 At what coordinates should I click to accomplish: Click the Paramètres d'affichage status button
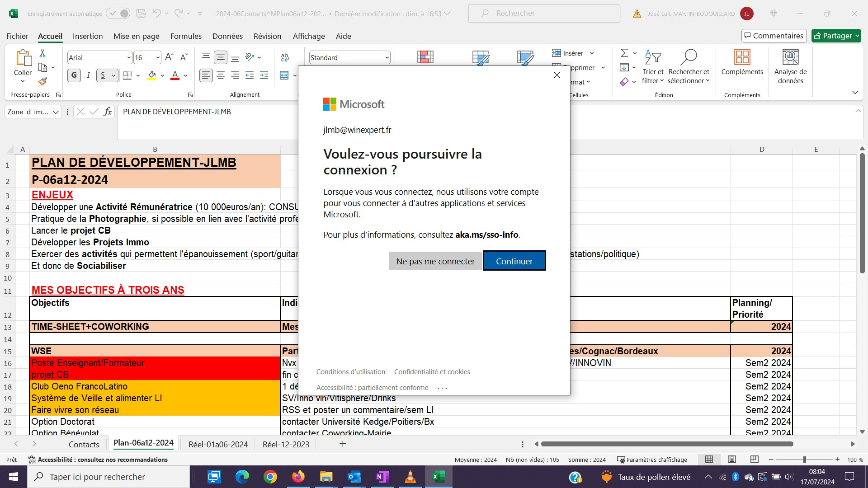tap(652, 460)
